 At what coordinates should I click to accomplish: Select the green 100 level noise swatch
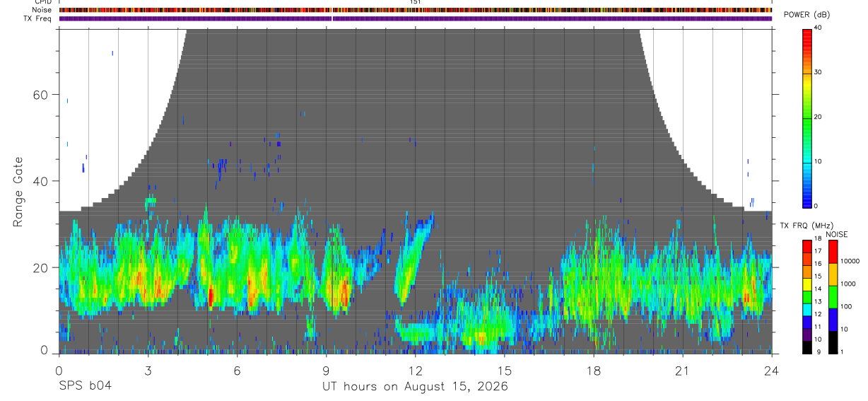[833, 297]
